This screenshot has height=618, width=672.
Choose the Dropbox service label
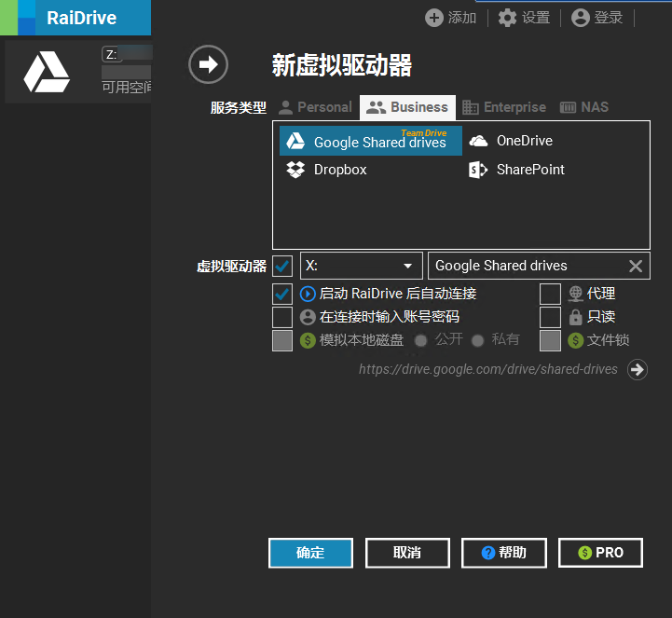pyautogui.click(x=340, y=170)
